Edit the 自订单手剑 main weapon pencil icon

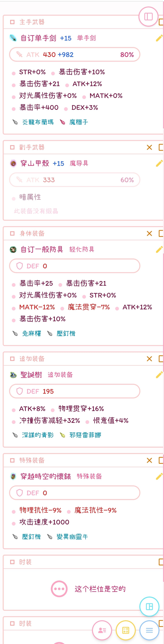point(159,38)
